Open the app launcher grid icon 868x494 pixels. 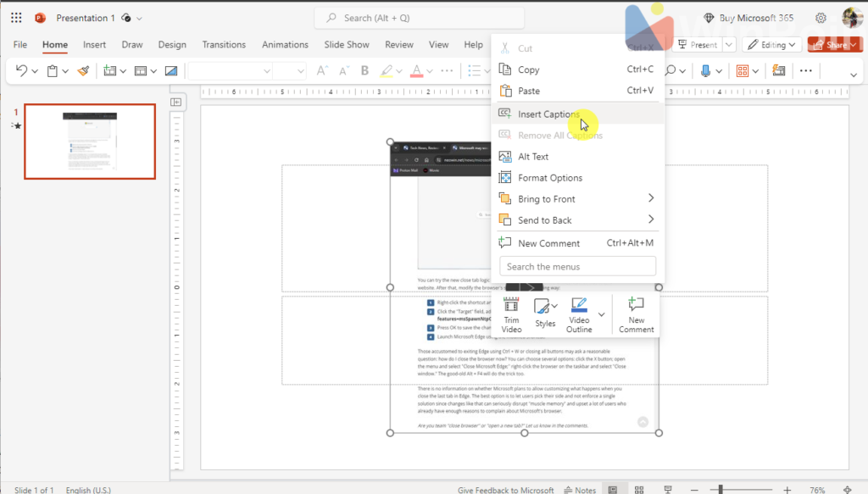[16, 18]
